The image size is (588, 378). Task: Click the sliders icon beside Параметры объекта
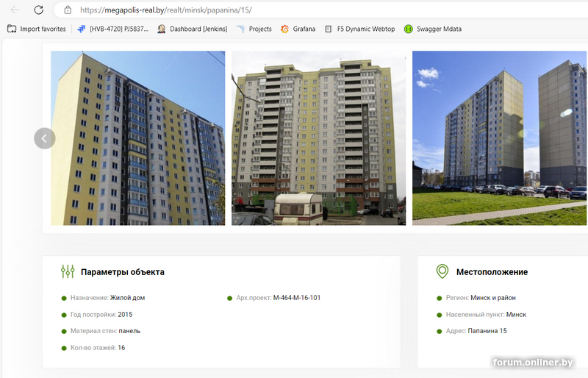[x=68, y=271]
